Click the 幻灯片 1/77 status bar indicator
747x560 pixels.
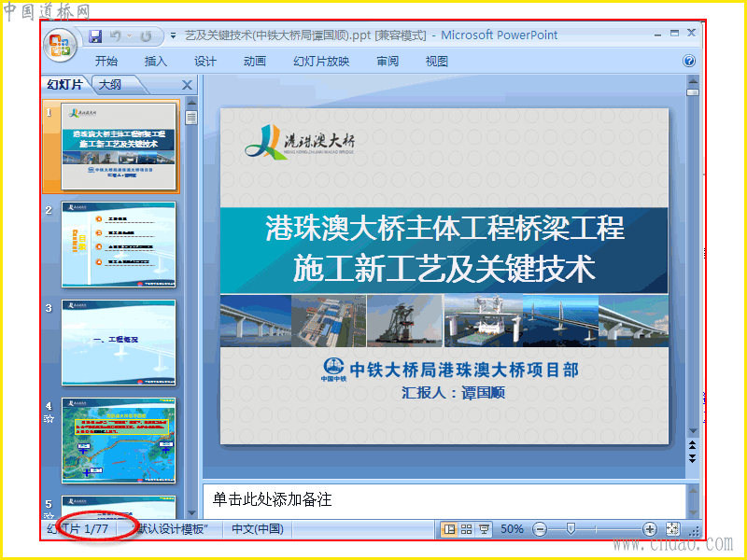click(x=78, y=529)
